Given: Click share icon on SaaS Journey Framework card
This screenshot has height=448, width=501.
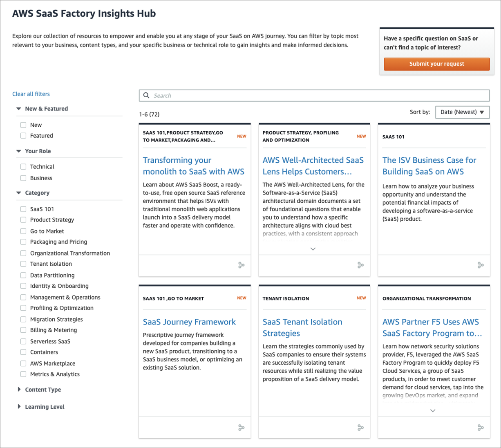Looking at the screenshot, I should click(x=241, y=428).
